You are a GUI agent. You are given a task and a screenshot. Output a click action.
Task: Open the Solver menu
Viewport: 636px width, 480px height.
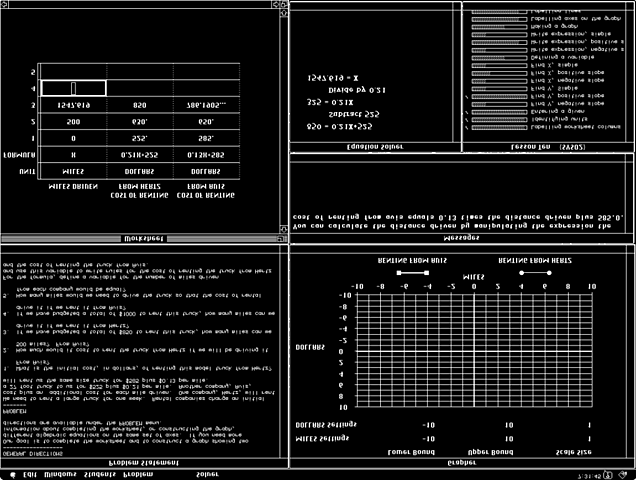(207, 474)
